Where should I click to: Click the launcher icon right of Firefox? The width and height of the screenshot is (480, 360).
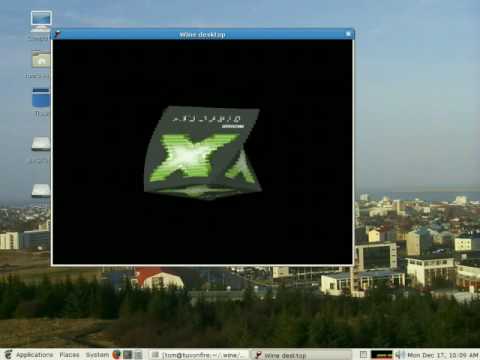[128, 354]
